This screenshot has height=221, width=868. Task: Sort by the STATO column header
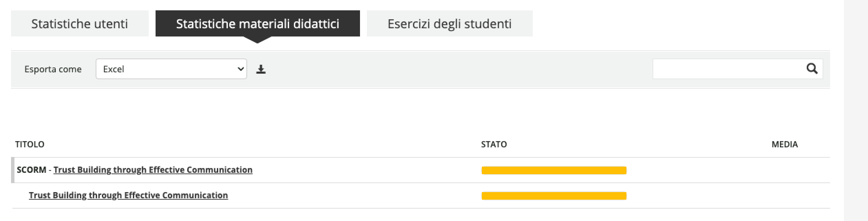point(494,144)
